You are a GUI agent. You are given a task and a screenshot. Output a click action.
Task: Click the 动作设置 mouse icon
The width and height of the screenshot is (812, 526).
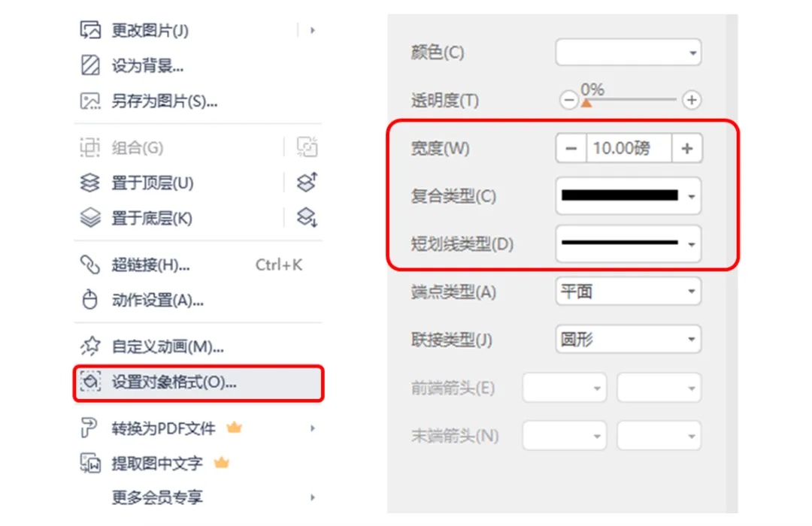[90, 299]
